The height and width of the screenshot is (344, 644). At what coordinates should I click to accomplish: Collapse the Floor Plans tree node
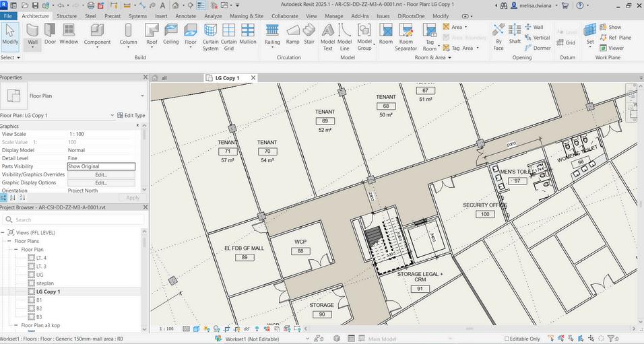coord(9,241)
